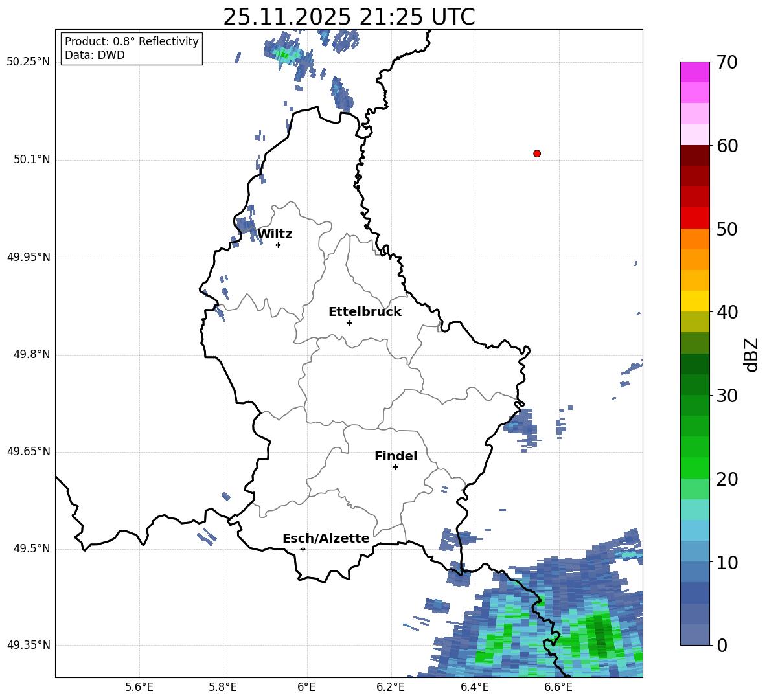The width and height of the screenshot is (767, 700).
Task: Click the 'Ettelbruck' city label
Action: (365, 312)
